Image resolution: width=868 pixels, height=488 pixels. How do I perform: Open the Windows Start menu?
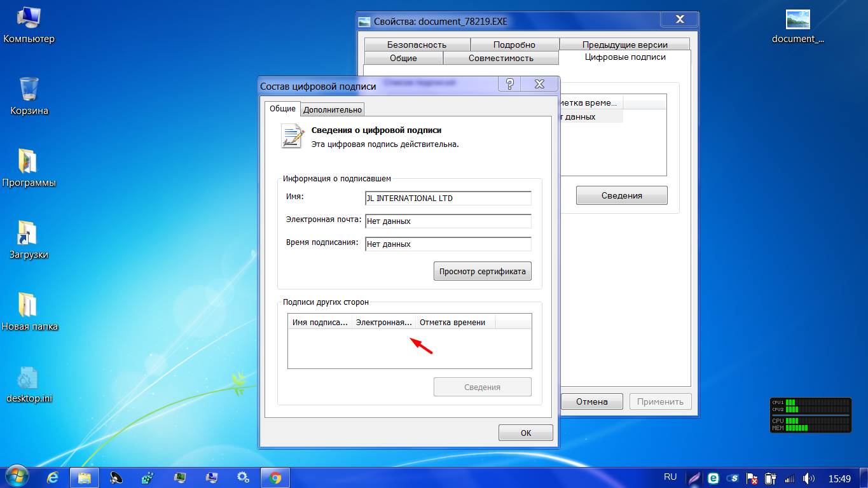pos(16,476)
